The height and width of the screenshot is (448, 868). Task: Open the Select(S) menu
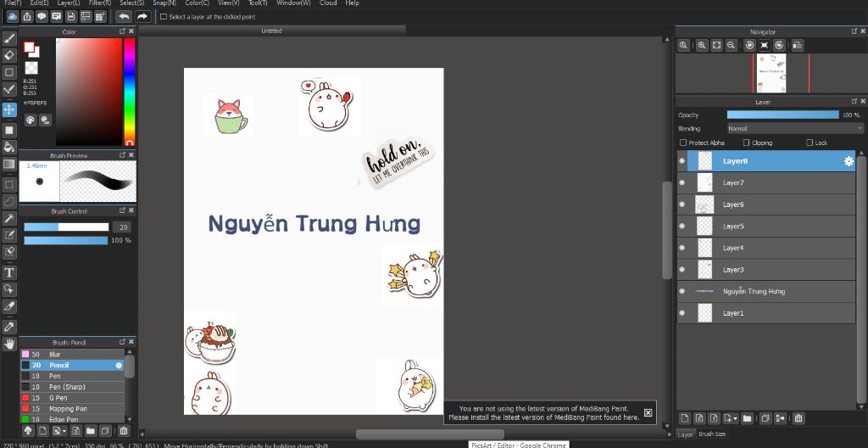[131, 3]
